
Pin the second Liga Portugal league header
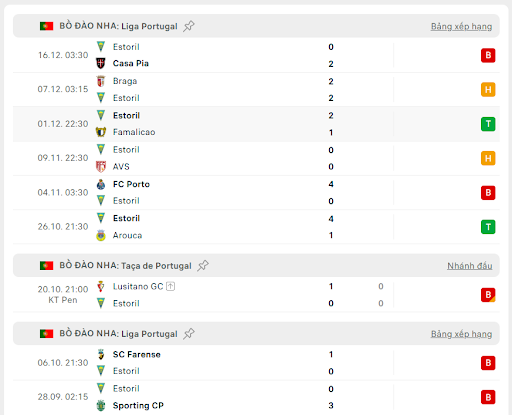(x=189, y=334)
